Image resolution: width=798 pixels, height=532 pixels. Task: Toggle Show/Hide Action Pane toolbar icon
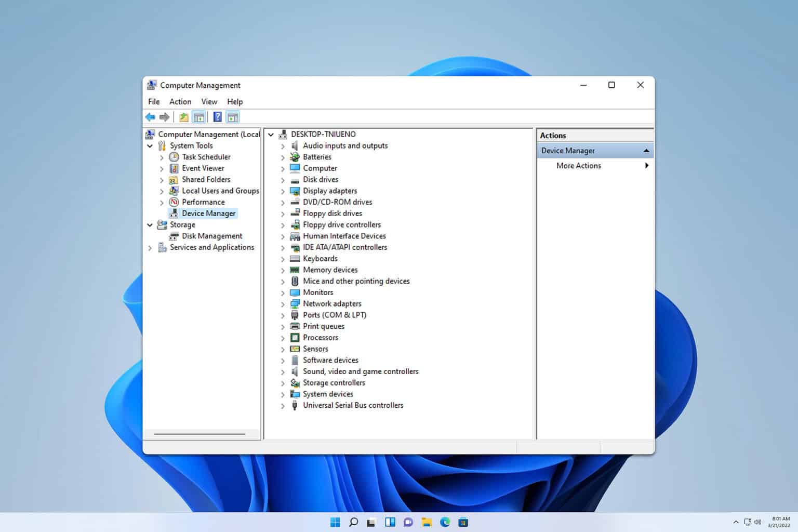(x=233, y=117)
